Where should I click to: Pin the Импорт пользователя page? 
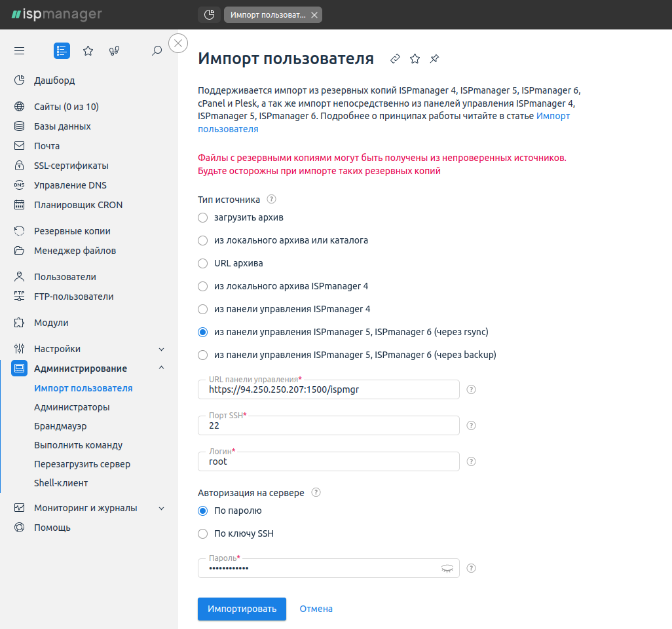(x=434, y=59)
